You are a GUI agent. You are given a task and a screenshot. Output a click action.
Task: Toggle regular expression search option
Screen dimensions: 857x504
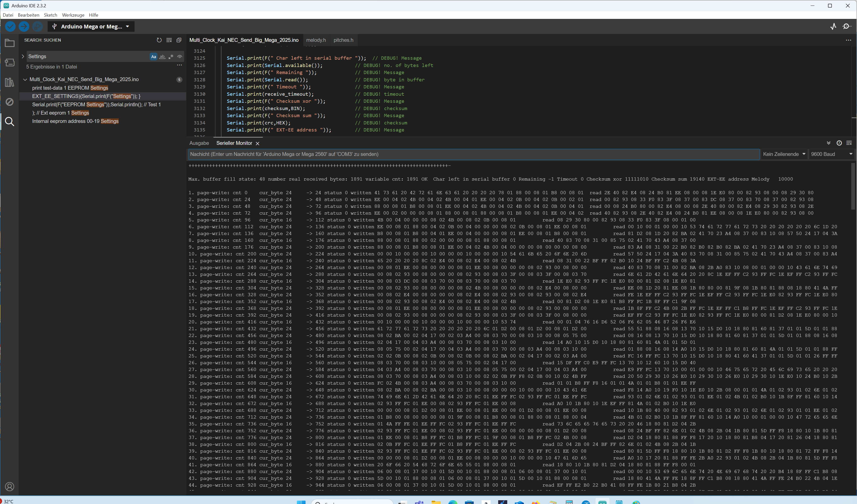pyautogui.click(x=171, y=57)
